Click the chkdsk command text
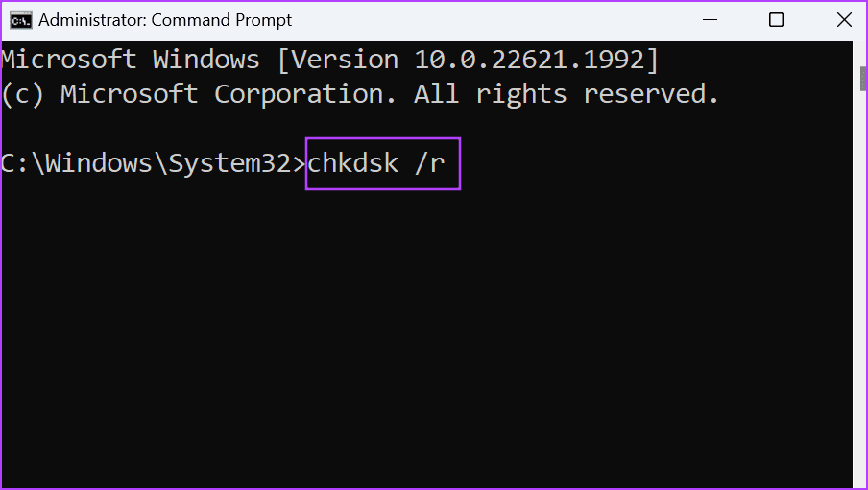Image resolution: width=868 pixels, height=490 pixels. (x=351, y=163)
